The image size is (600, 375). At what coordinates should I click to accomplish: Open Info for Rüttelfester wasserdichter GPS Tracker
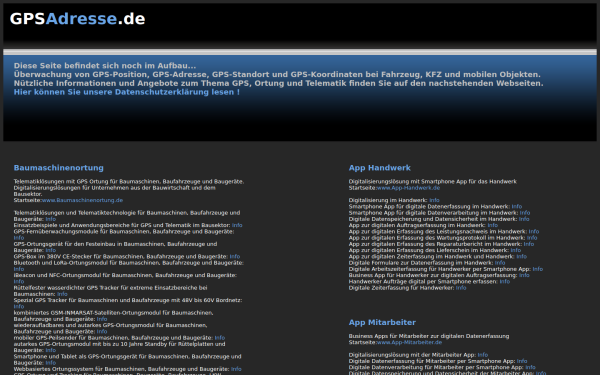tap(62, 294)
